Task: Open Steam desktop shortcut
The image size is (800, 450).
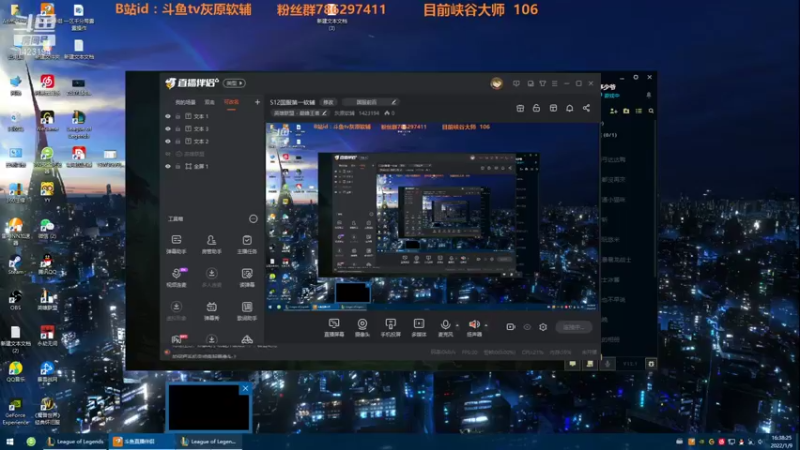Action: coord(15,265)
